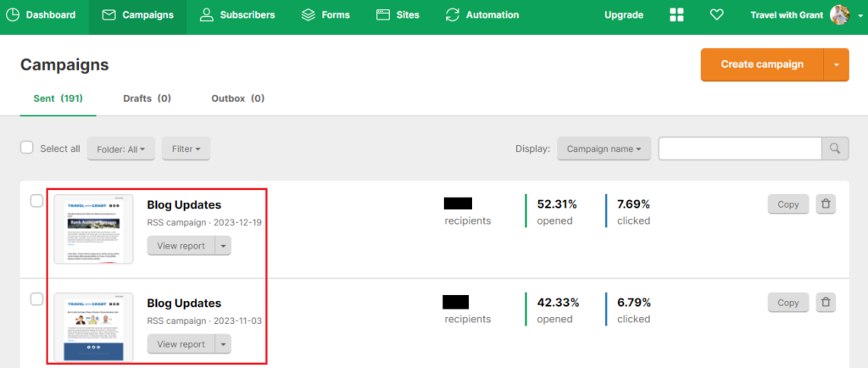Image resolution: width=868 pixels, height=368 pixels.
Task: Open Automation via the refresh icon
Action: click(x=453, y=14)
